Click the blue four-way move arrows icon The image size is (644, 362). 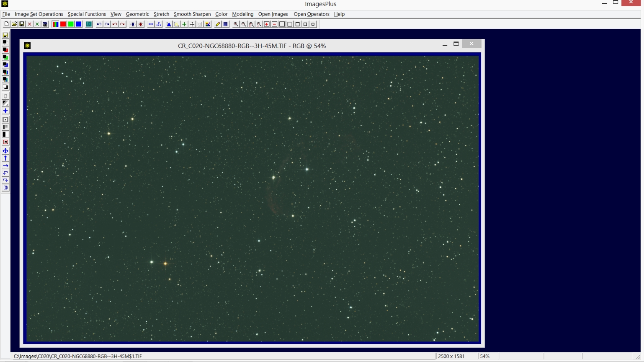click(5, 151)
